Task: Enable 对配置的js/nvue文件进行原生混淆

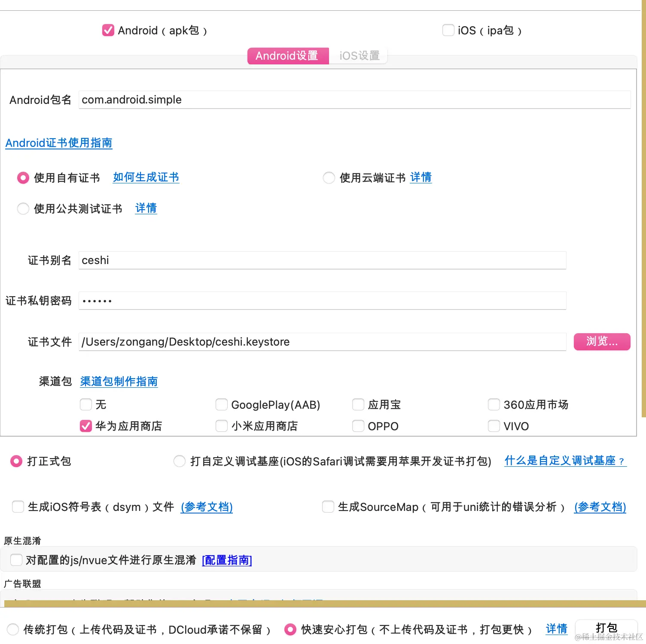Action: click(16, 560)
